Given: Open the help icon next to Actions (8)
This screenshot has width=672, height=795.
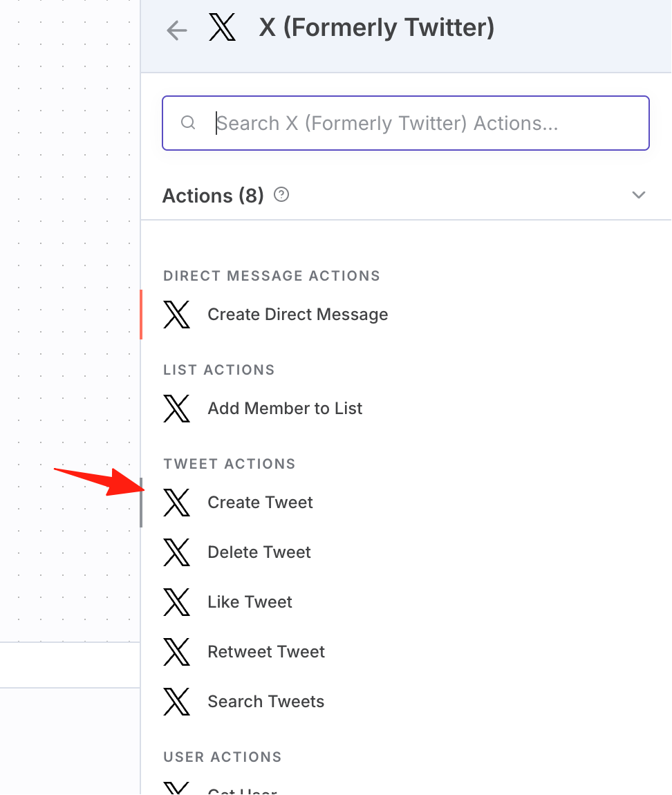Looking at the screenshot, I should 281,195.
